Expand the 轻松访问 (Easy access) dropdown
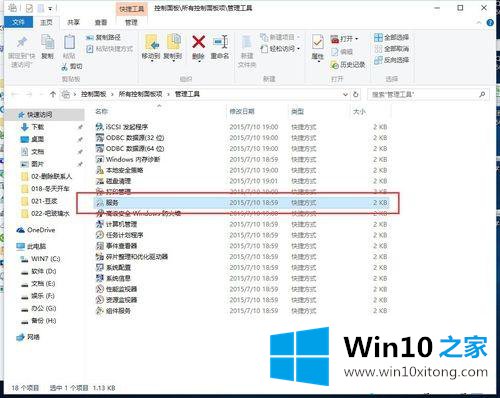 tap(298, 49)
